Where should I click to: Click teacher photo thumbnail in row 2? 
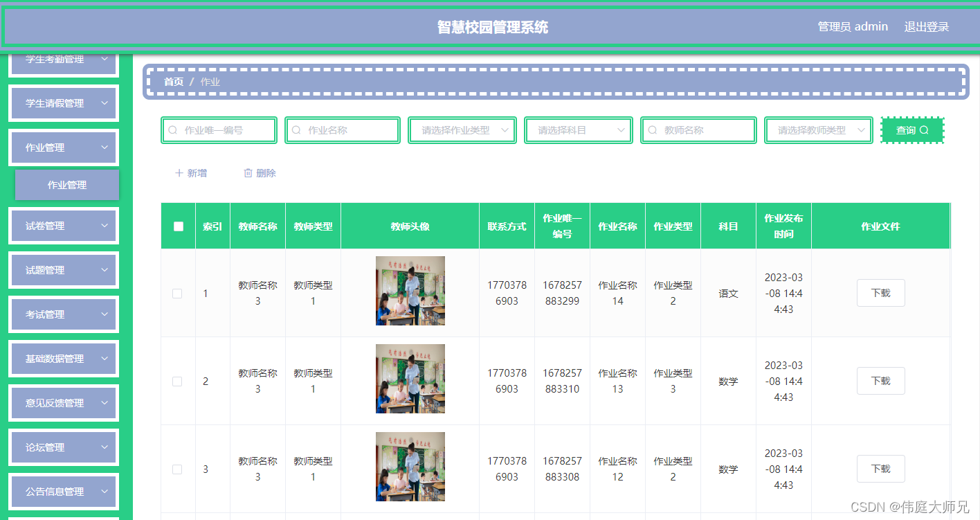(410, 379)
